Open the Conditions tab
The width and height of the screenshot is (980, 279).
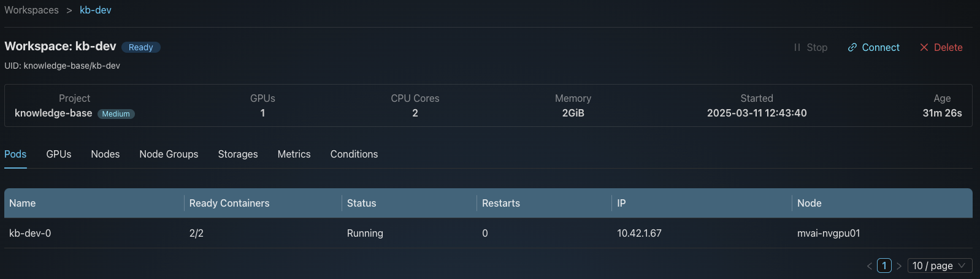point(354,154)
